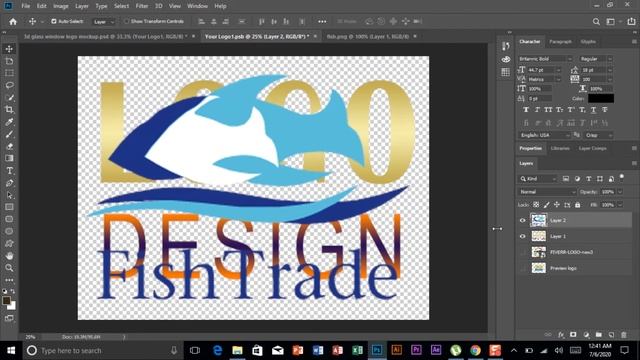Click the Create new layer icon
This screenshot has width=640, height=360.
click(611, 335)
